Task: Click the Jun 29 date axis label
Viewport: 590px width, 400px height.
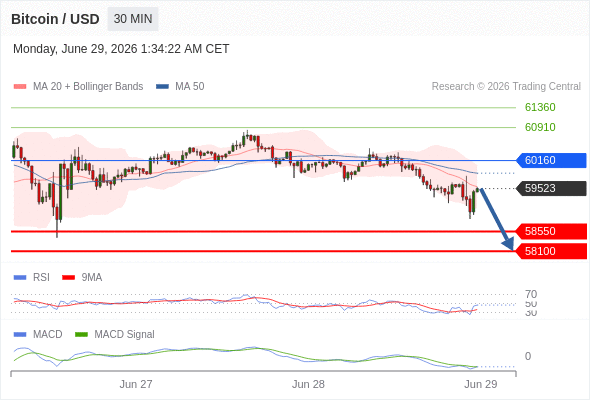Action: point(481,384)
